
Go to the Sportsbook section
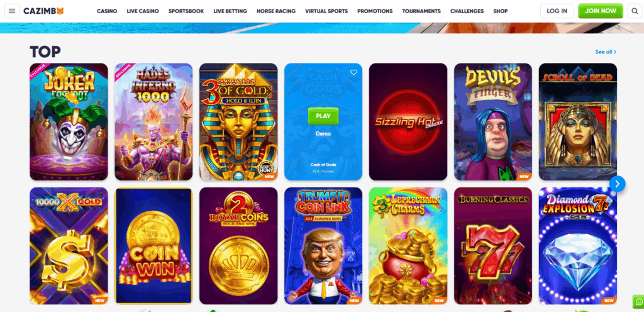tap(186, 11)
